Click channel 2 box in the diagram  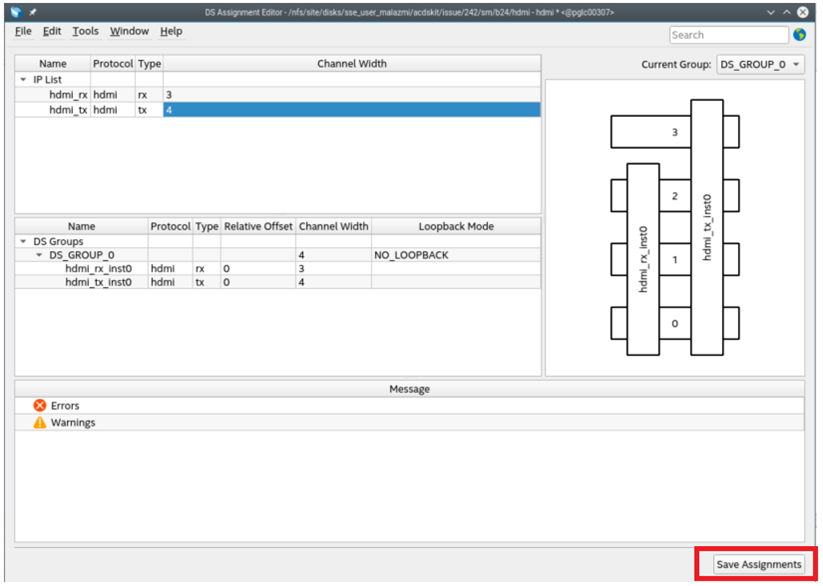pyautogui.click(x=675, y=196)
